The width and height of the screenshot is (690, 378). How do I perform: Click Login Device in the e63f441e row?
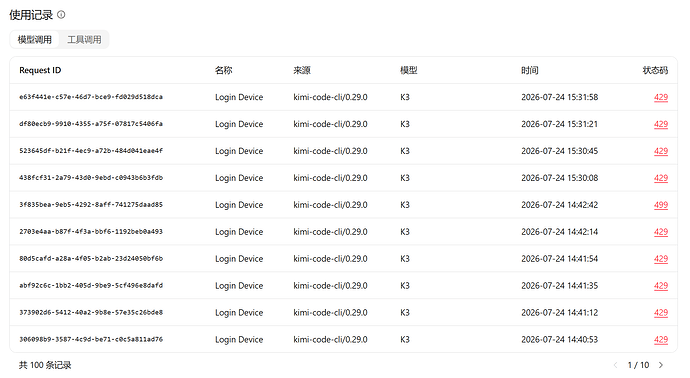239,97
